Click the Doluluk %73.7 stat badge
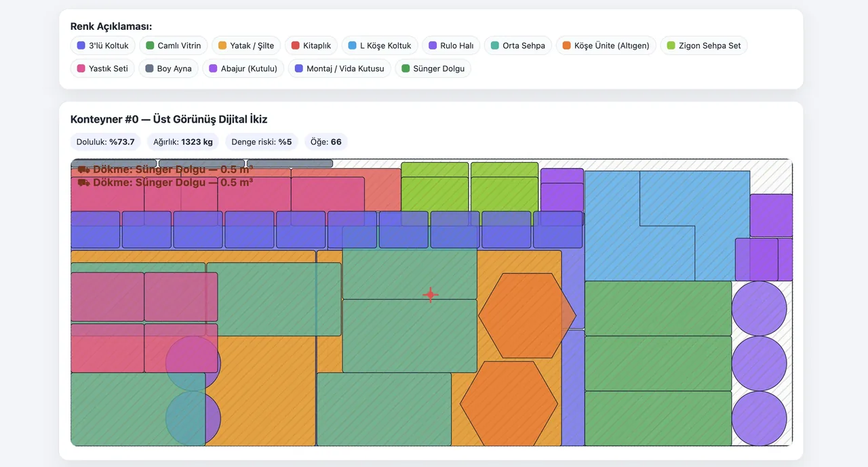Screen dimensions: 868x467 point(106,142)
